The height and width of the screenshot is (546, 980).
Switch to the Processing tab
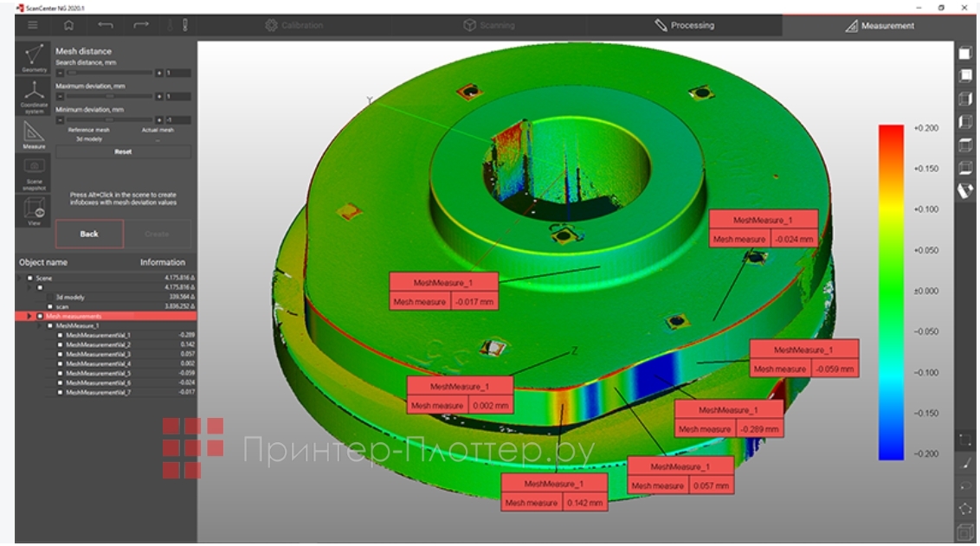point(684,25)
